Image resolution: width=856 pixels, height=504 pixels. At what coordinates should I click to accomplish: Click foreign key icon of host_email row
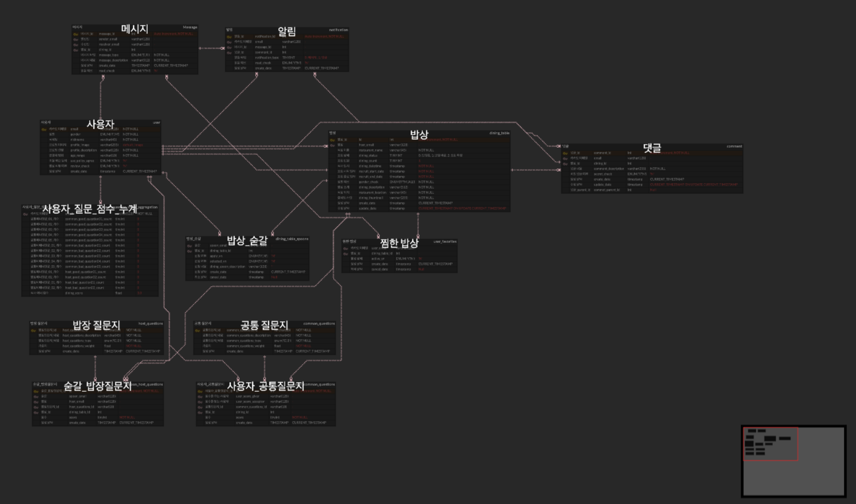[332, 146]
